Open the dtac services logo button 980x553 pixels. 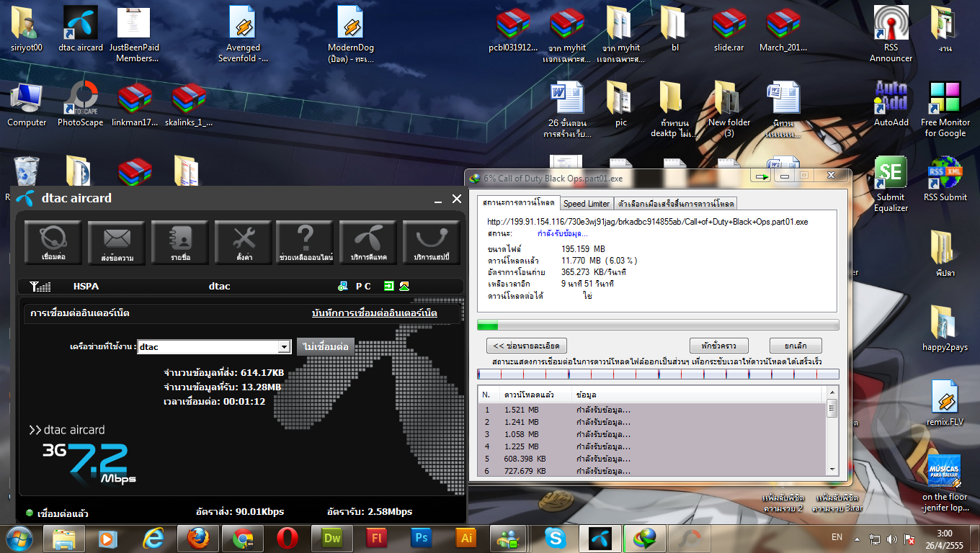(x=368, y=243)
